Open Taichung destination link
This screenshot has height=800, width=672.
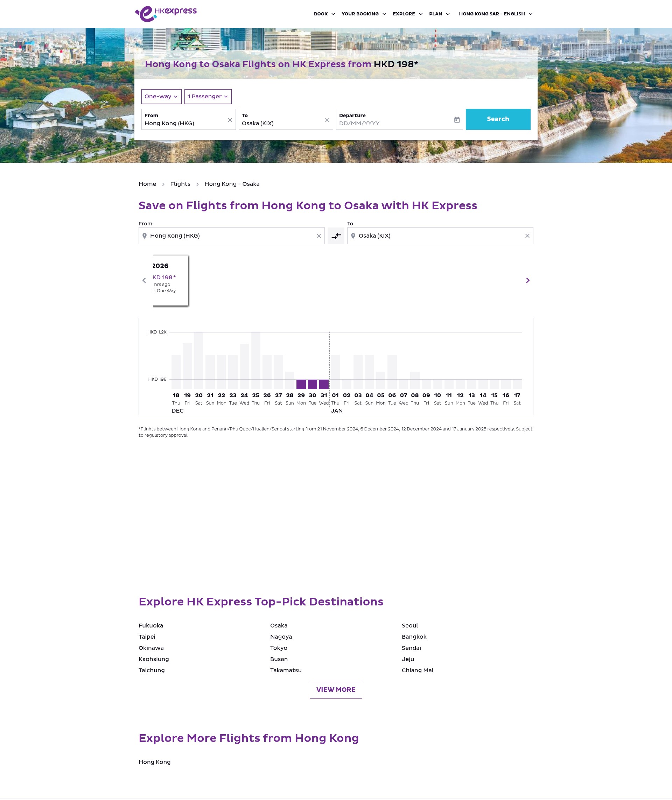[152, 670]
